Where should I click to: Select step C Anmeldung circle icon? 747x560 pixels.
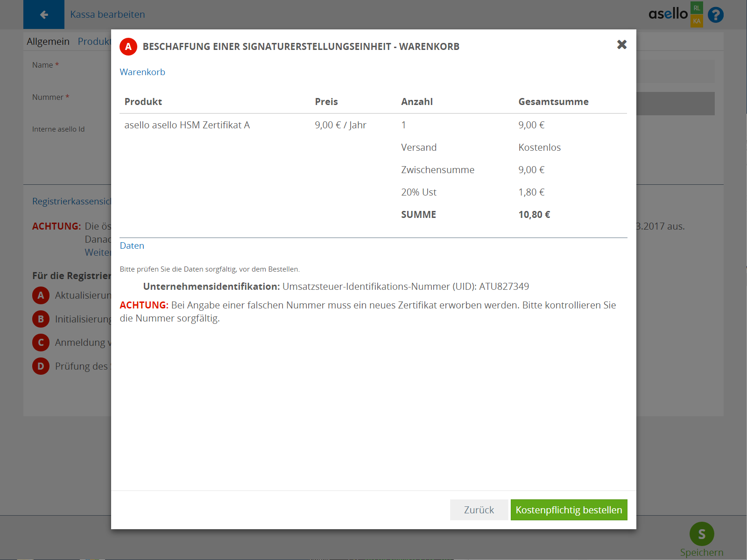coord(41,343)
